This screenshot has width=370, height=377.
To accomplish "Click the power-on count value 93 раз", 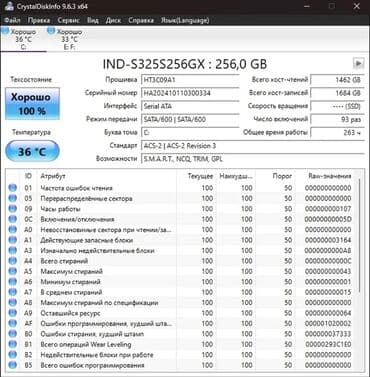I will [337, 119].
